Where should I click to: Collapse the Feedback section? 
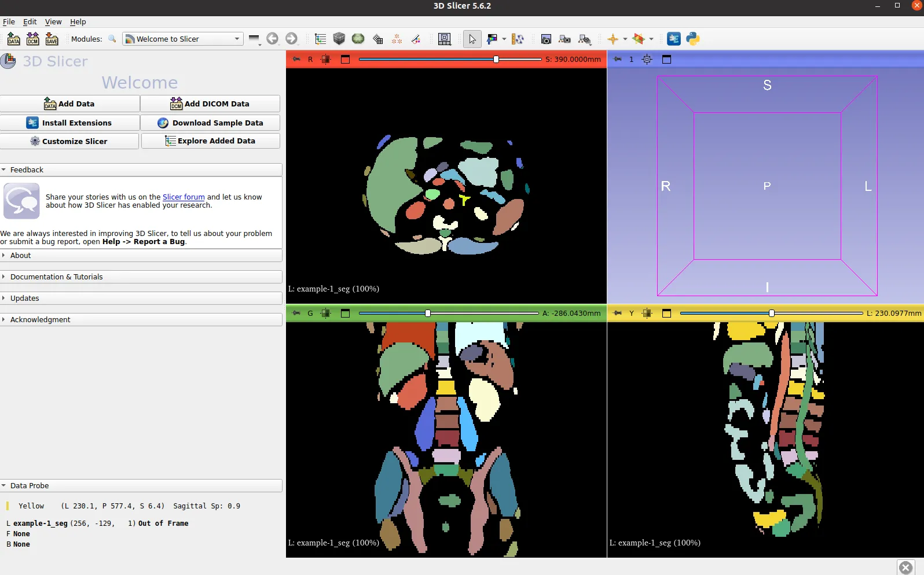click(141, 169)
